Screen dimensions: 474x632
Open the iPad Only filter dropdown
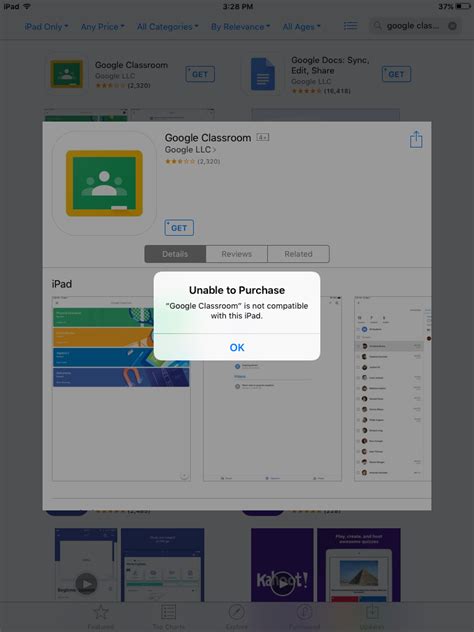click(46, 27)
